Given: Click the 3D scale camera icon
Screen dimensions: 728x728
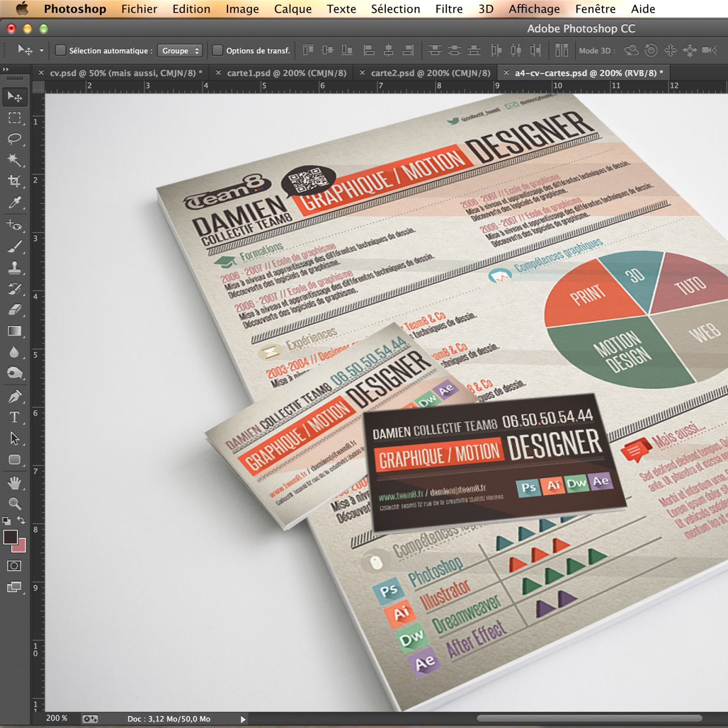Looking at the screenshot, I should (x=710, y=50).
